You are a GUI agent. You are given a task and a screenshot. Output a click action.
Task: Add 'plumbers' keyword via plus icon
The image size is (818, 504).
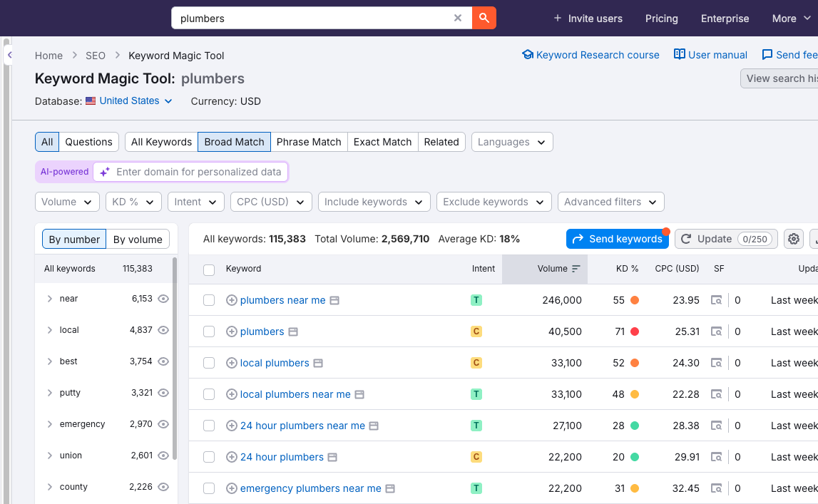point(232,331)
